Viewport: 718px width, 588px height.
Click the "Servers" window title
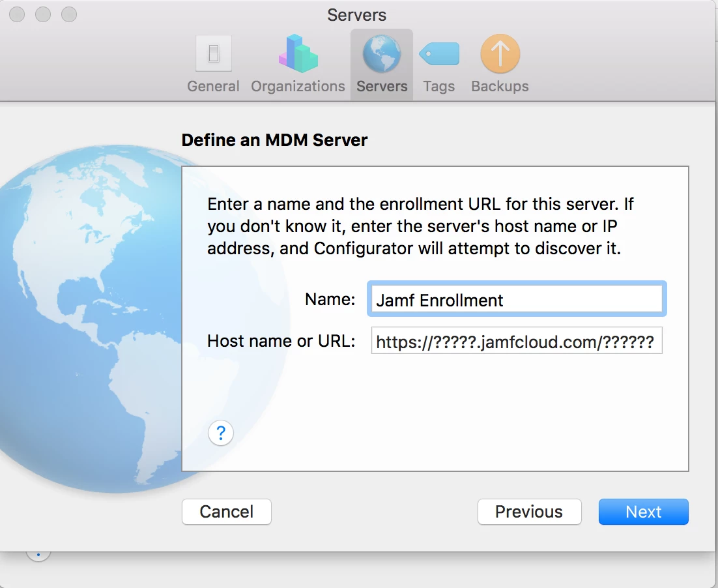tap(356, 15)
